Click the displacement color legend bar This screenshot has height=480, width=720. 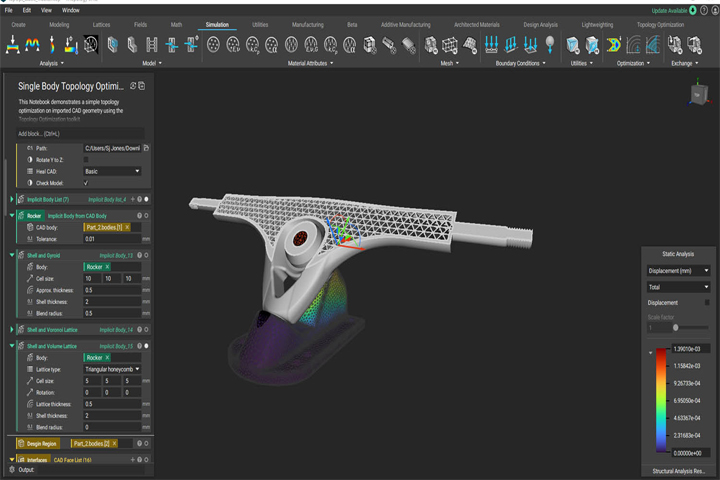click(661, 401)
